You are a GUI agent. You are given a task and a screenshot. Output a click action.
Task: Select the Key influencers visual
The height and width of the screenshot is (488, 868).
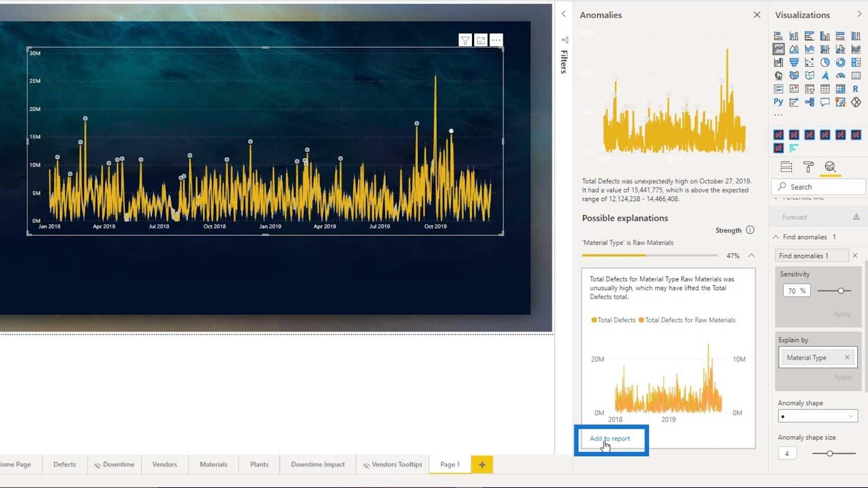(794, 101)
